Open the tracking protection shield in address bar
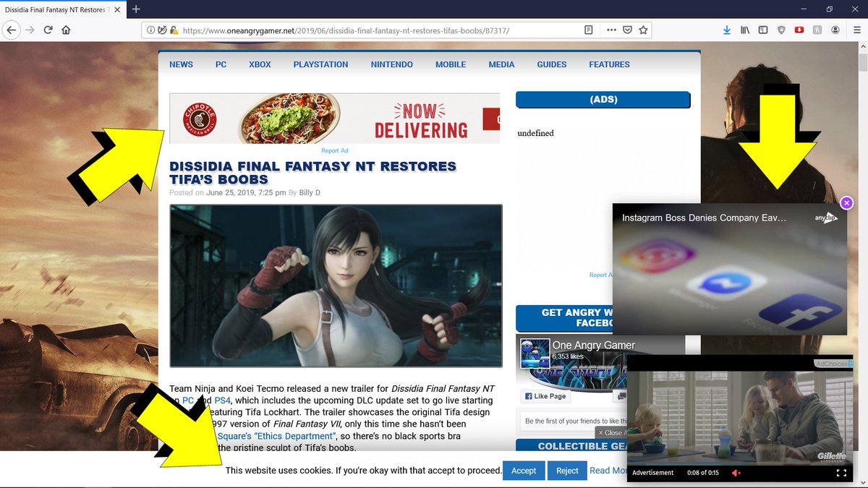This screenshot has height=488, width=868. pos(162,30)
